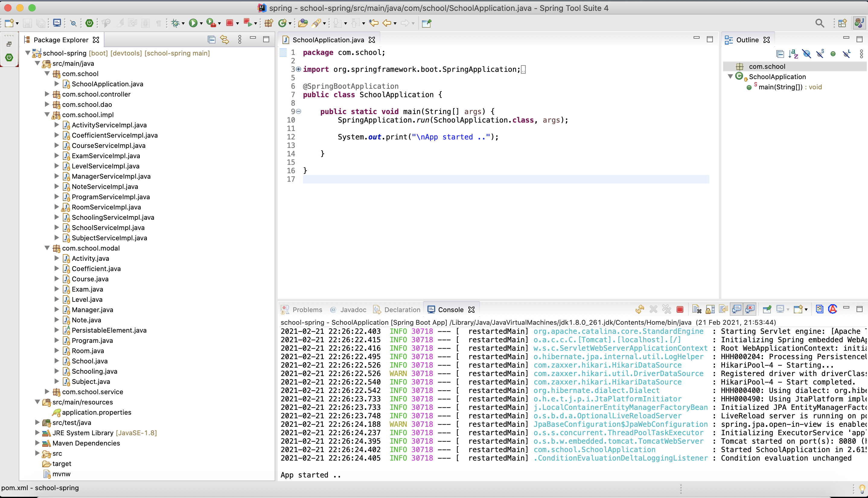Click the toolbar search magnifier icon
868x498 pixels.
coord(819,23)
